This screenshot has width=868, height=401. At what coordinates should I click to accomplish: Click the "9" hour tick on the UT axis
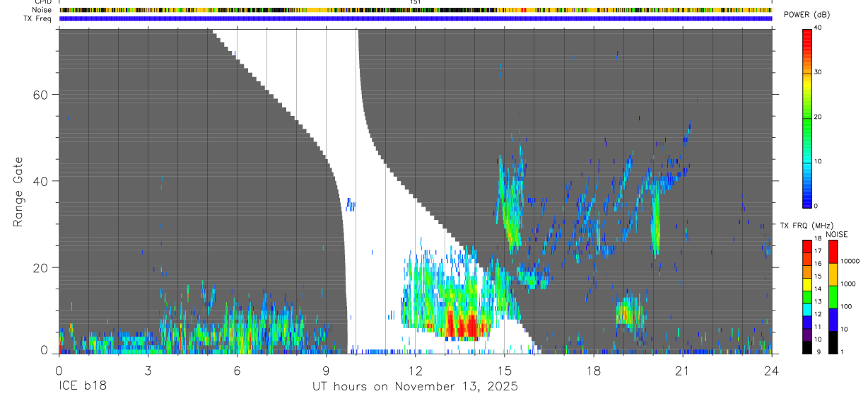click(x=326, y=370)
